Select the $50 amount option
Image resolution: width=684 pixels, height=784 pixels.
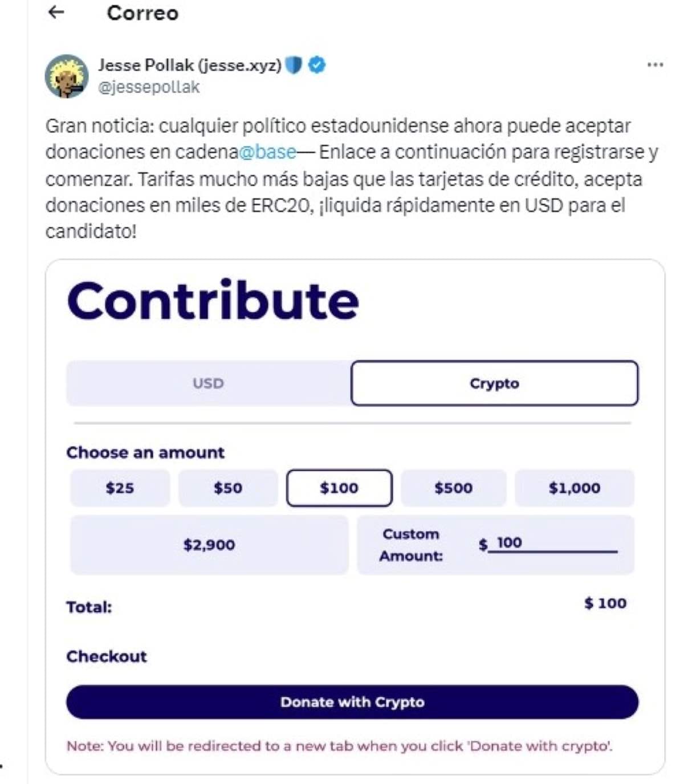click(x=228, y=488)
